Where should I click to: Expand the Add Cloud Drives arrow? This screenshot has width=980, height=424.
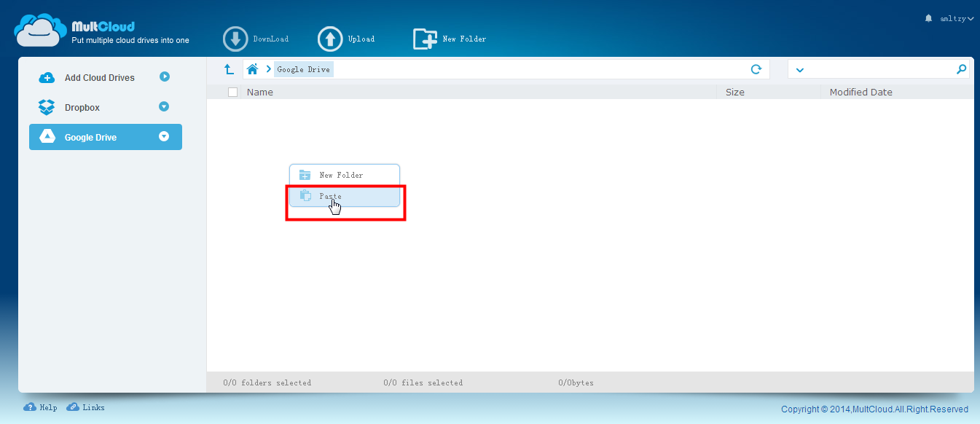coord(165,76)
